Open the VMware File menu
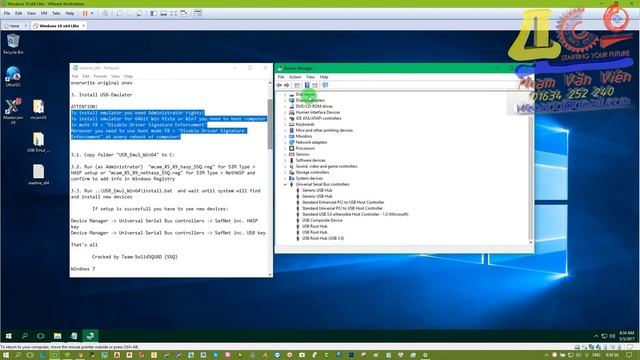Image resolution: width=640 pixels, height=360 pixels. coord(7,13)
